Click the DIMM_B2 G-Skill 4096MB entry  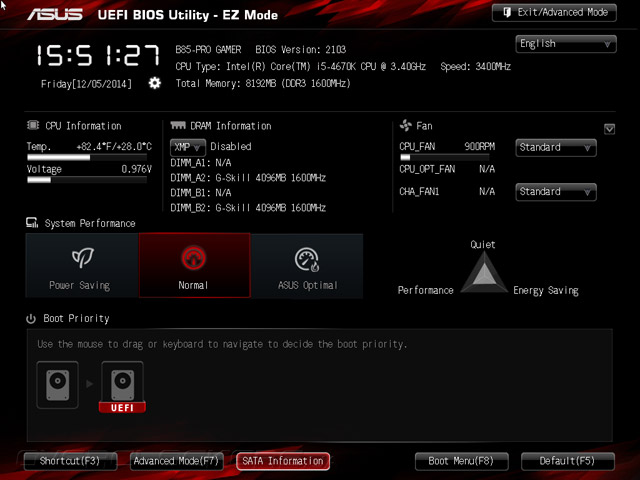248,208
